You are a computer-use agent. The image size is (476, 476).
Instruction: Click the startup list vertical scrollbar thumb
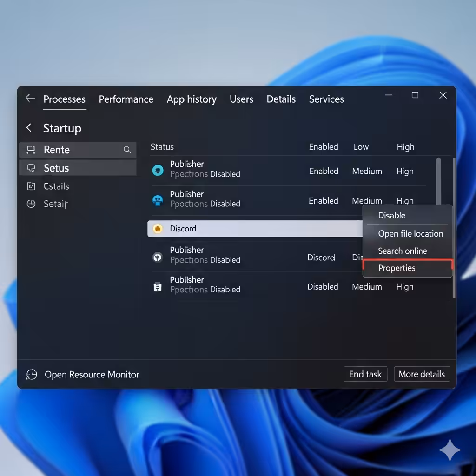click(x=438, y=181)
